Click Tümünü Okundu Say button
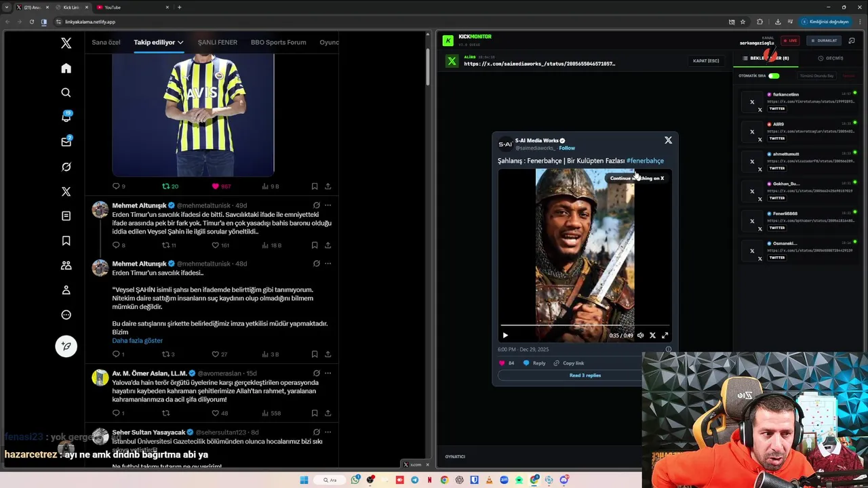The image size is (868, 488). coord(816,76)
